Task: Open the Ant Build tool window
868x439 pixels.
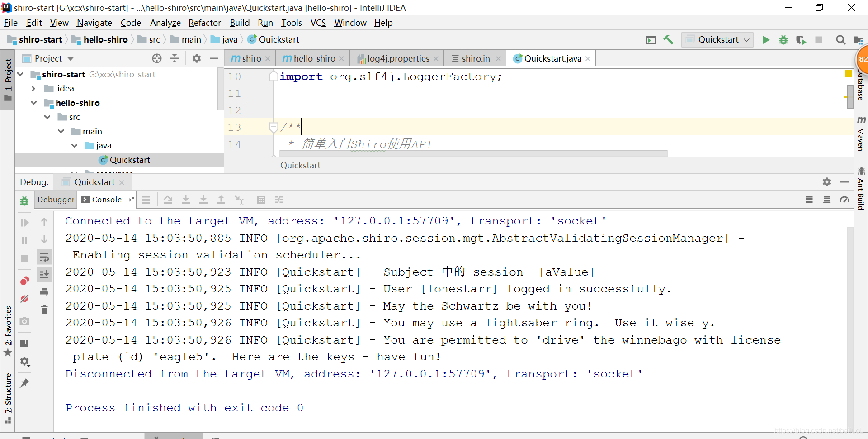Action: tap(861, 189)
